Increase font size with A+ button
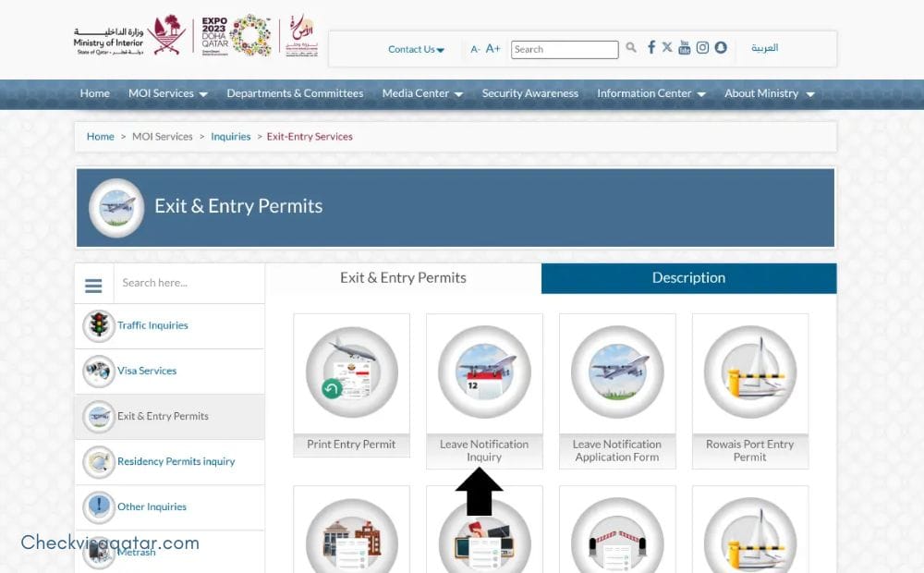 tap(493, 49)
